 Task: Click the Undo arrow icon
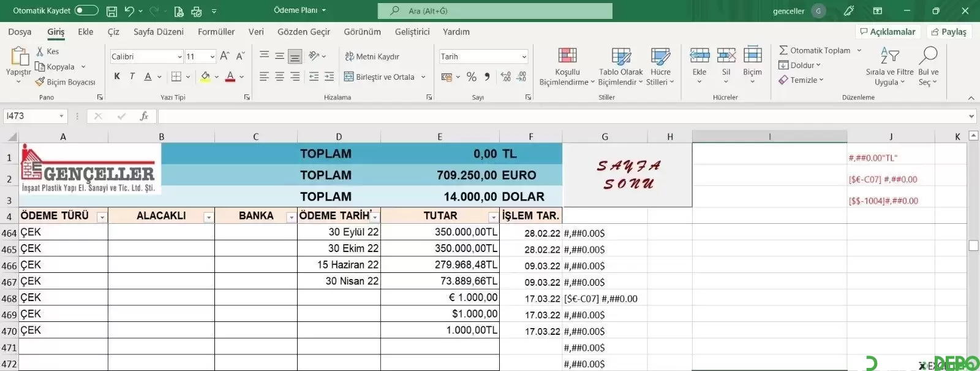129,11
